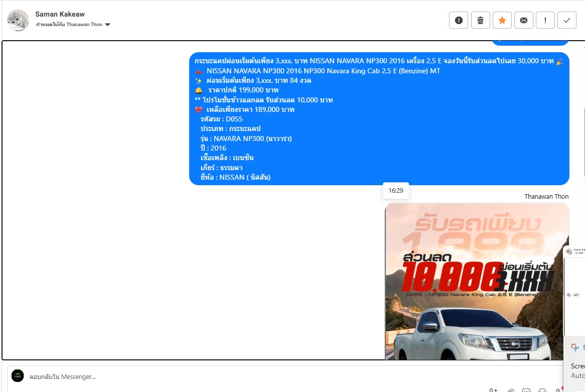This screenshot has height=392, width=585.
Task: Mark conversation as spam with the octagon icon
Action: pos(459,20)
